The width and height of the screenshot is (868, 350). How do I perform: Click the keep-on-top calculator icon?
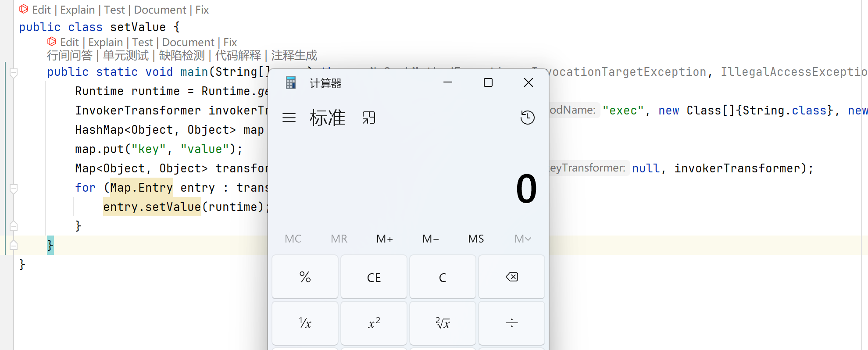pos(368,118)
